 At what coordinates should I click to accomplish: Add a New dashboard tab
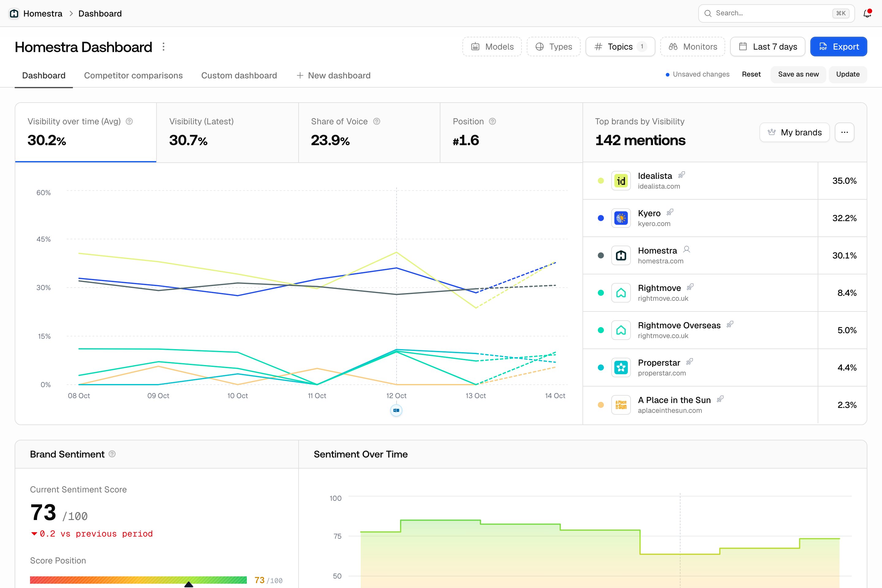coord(334,75)
